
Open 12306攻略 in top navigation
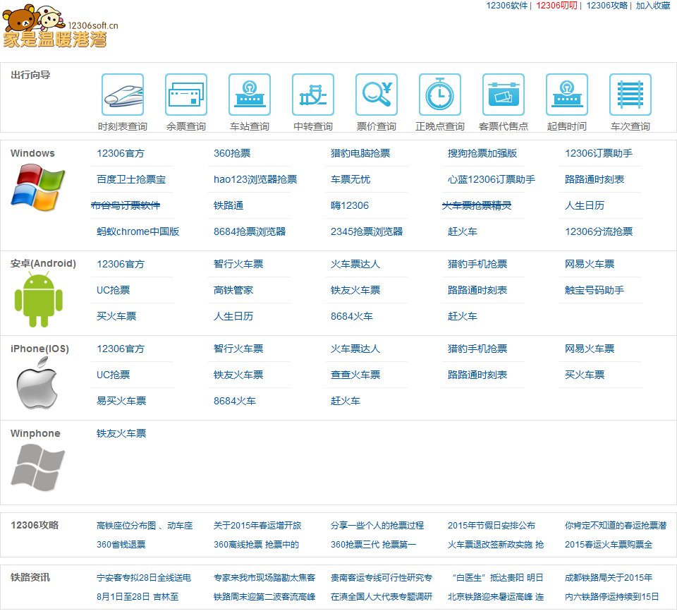tap(606, 6)
